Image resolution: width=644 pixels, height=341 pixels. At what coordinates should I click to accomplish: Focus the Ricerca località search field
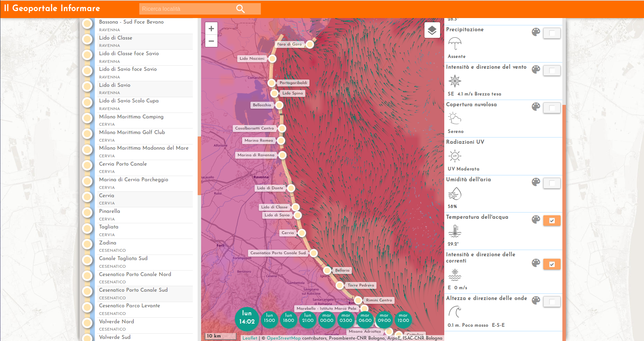tap(186, 9)
